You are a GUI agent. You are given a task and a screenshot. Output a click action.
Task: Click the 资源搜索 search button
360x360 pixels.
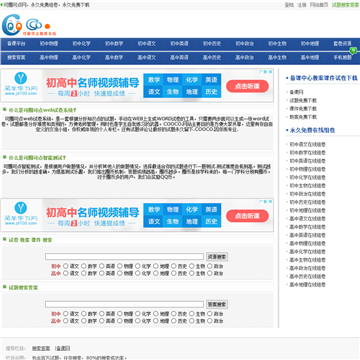point(217,257)
